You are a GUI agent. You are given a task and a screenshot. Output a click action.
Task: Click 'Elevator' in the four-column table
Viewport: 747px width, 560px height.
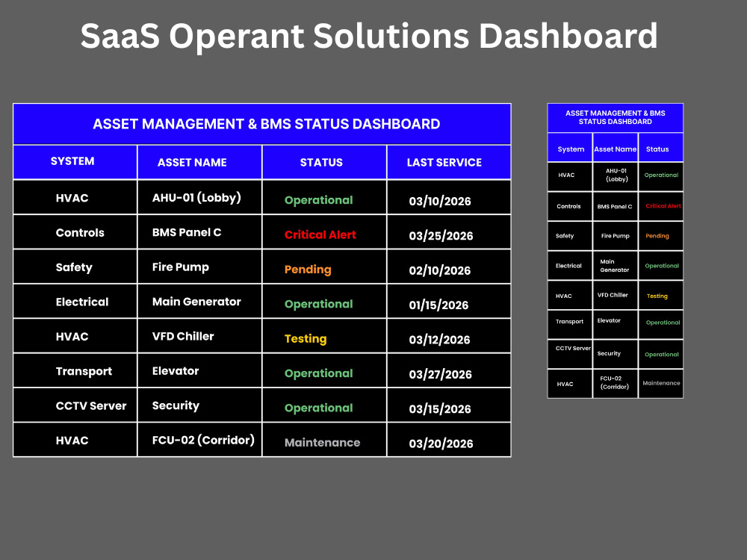click(x=176, y=371)
